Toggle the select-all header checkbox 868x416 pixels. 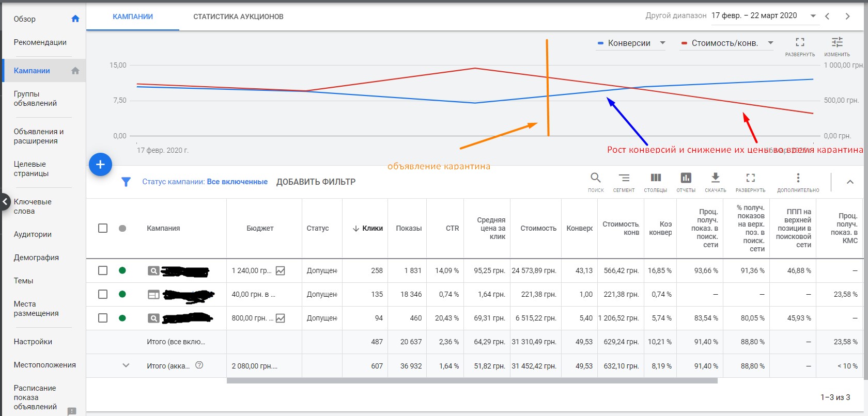[103, 228]
